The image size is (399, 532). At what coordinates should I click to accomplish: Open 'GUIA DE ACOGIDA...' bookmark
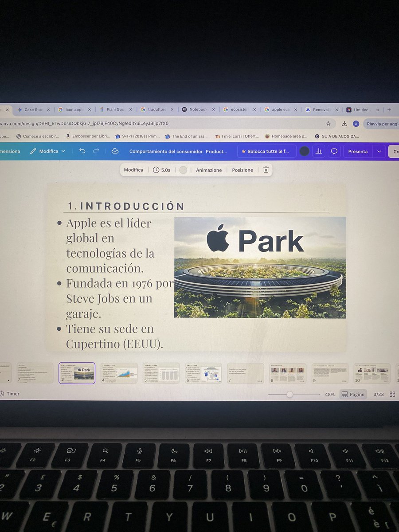coord(337,137)
